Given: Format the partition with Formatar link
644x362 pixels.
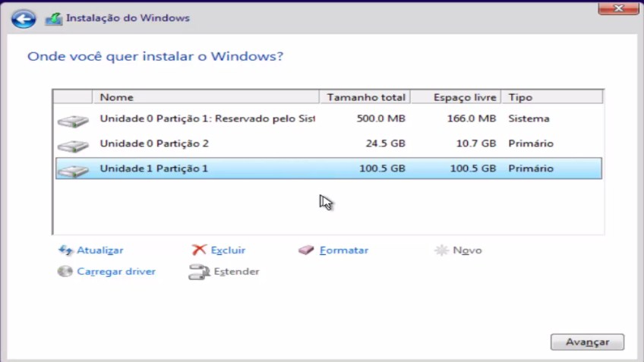Looking at the screenshot, I should pos(344,250).
